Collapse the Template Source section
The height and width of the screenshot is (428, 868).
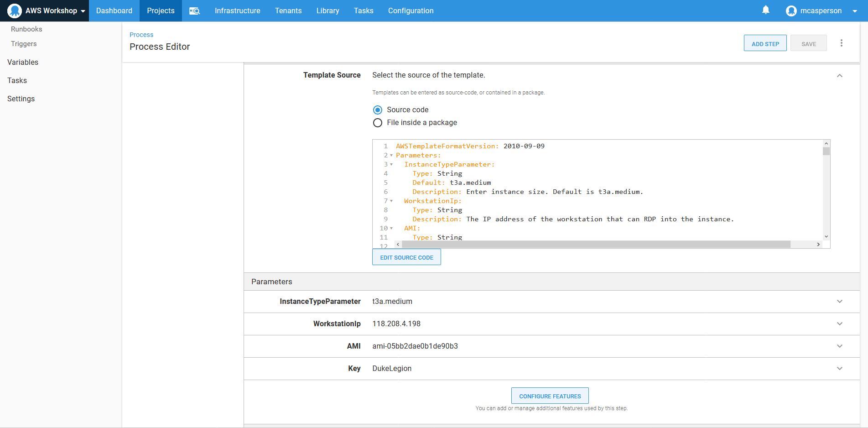(x=839, y=76)
